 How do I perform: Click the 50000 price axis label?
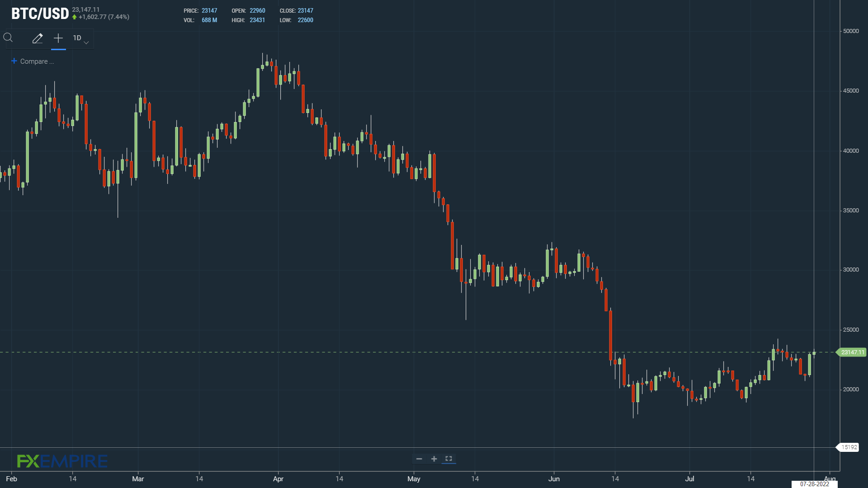[851, 31]
